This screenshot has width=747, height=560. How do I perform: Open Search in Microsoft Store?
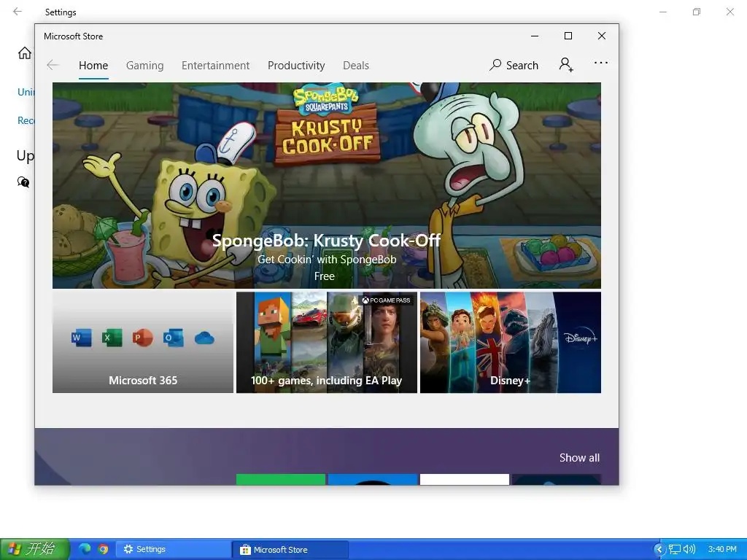[514, 65]
